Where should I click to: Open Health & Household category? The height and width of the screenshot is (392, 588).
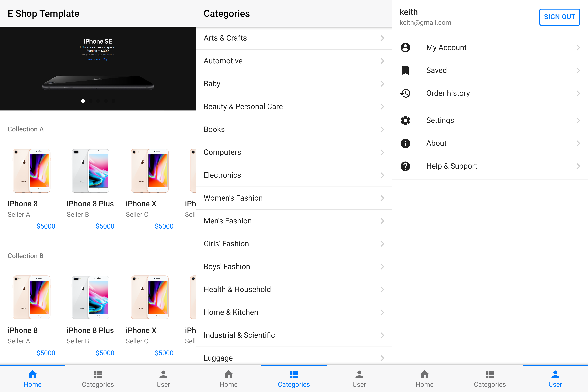294,290
